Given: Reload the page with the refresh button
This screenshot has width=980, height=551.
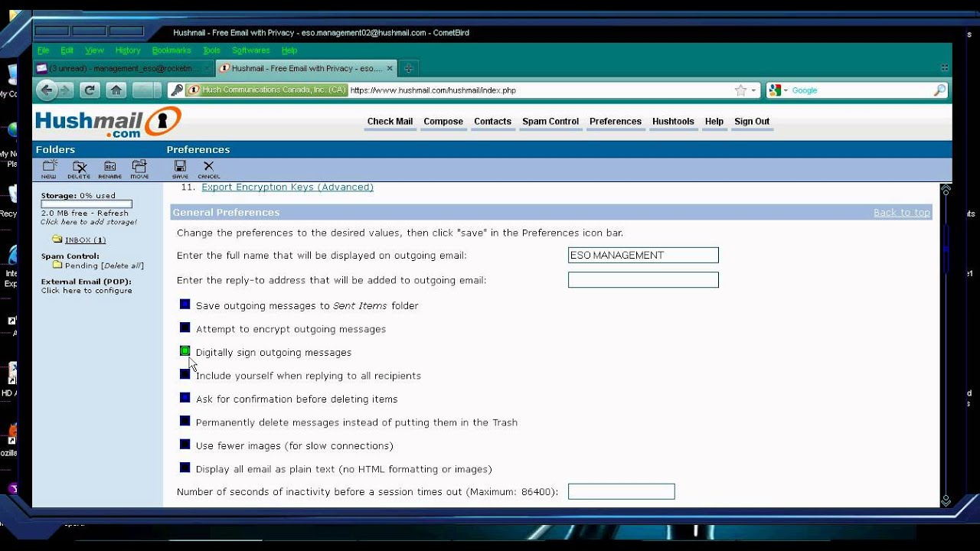Looking at the screenshot, I should point(90,90).
